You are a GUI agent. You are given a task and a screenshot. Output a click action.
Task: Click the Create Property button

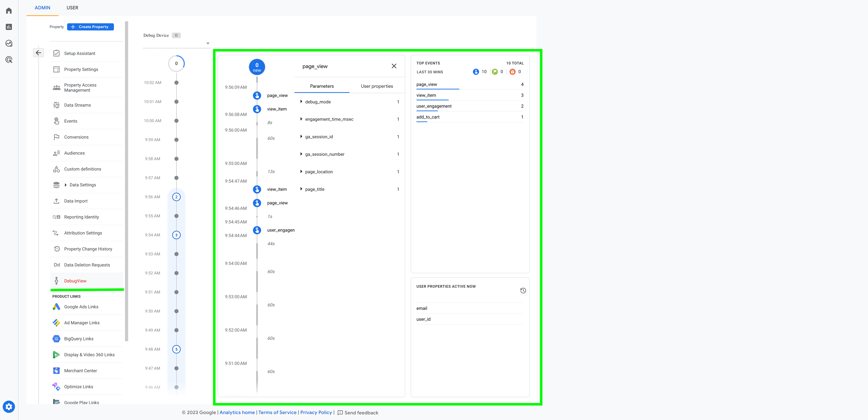90,27
